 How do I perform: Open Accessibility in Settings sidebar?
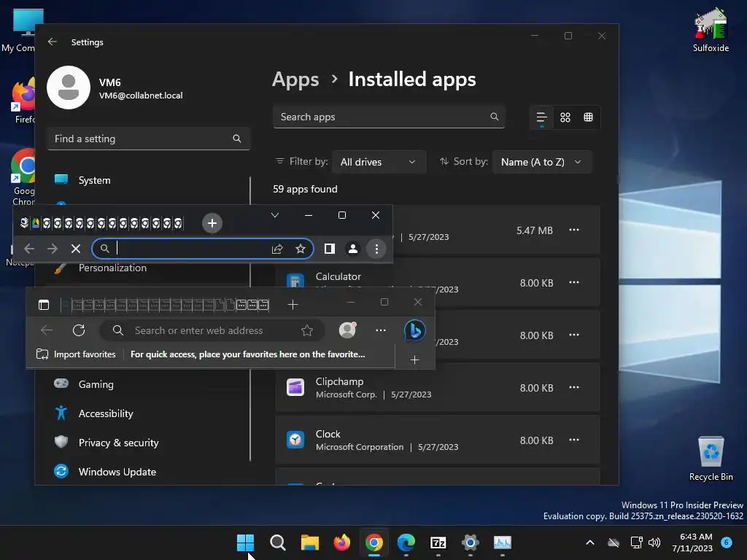click(x=149, y=413)
